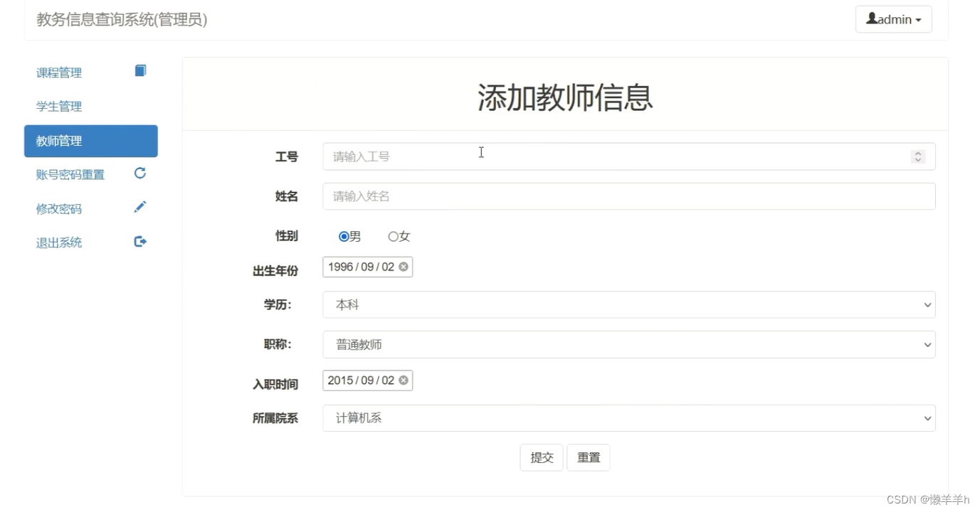Open the 职称 dropdown showing 普通教师
Viewport: 980px width, 512px height.
pyautogui.click(x=628, y=344)
